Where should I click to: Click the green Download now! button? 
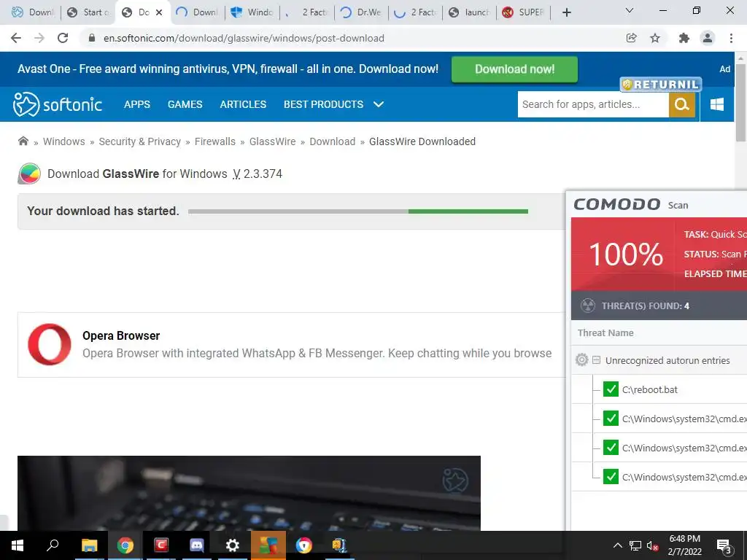[x=514, y=69]
